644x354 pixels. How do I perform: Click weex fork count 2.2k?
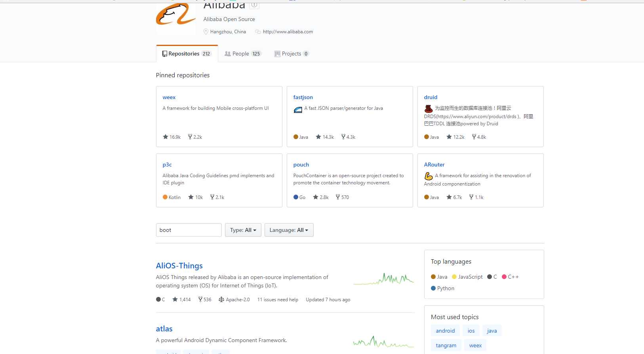195,137
